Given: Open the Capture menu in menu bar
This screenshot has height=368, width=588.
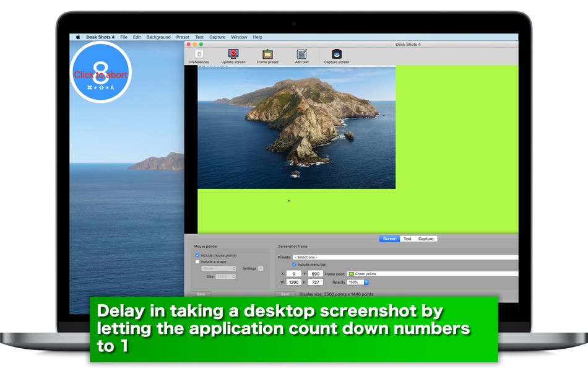Looking at the screenshot, I should point(217,37).
